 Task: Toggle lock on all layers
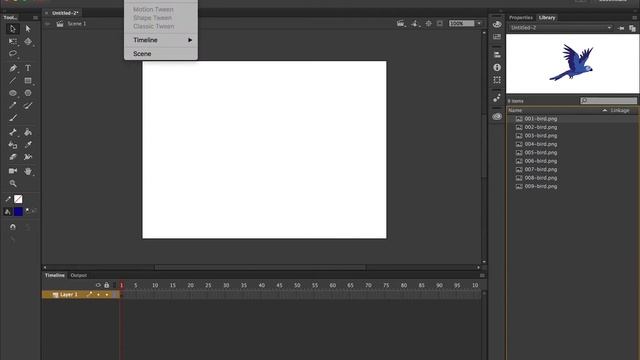click(107, 285)
